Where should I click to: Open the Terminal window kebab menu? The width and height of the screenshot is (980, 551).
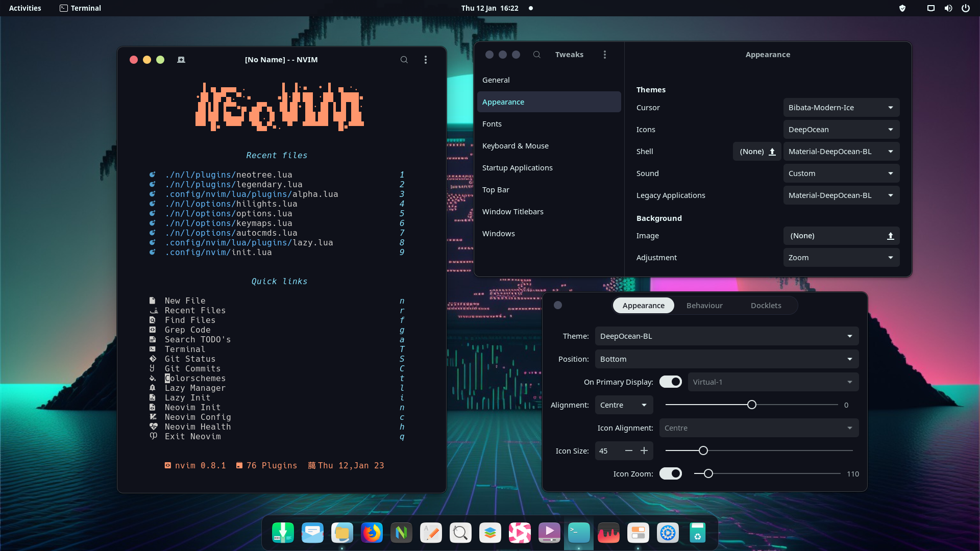coord(426,60)
